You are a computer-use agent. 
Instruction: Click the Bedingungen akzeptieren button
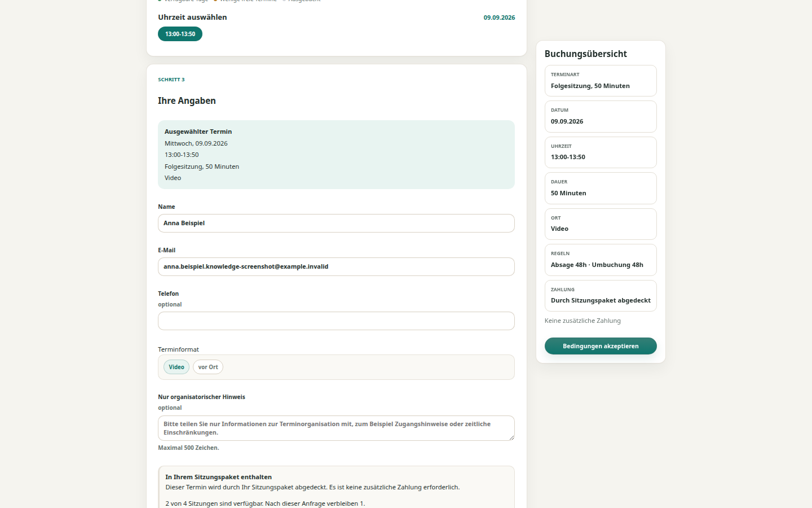pos(601,346)
